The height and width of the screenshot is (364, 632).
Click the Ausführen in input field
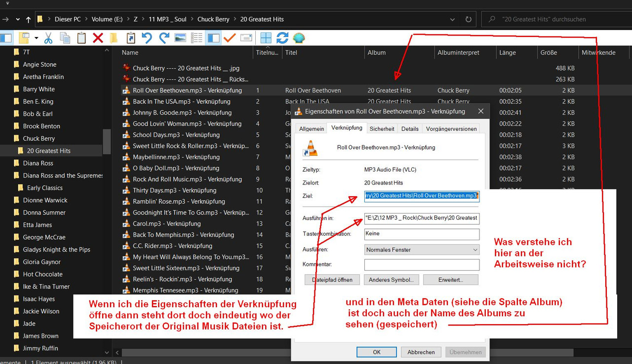tap(422, 218)
